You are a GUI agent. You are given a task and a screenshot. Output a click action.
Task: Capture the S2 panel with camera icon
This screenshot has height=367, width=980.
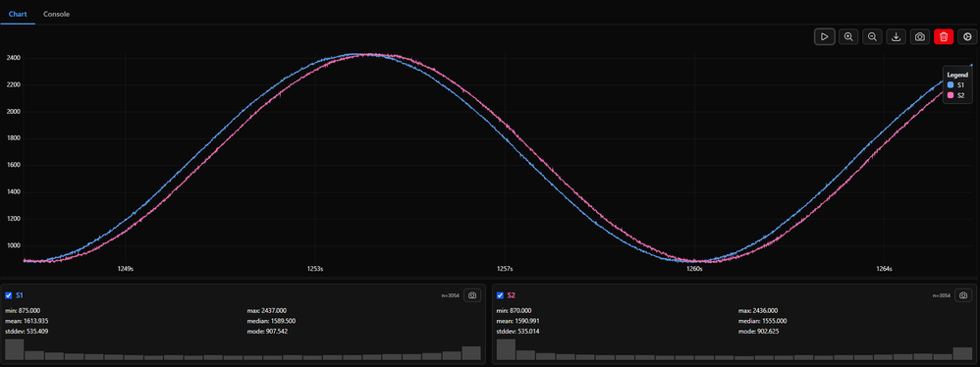click(963, 295)
